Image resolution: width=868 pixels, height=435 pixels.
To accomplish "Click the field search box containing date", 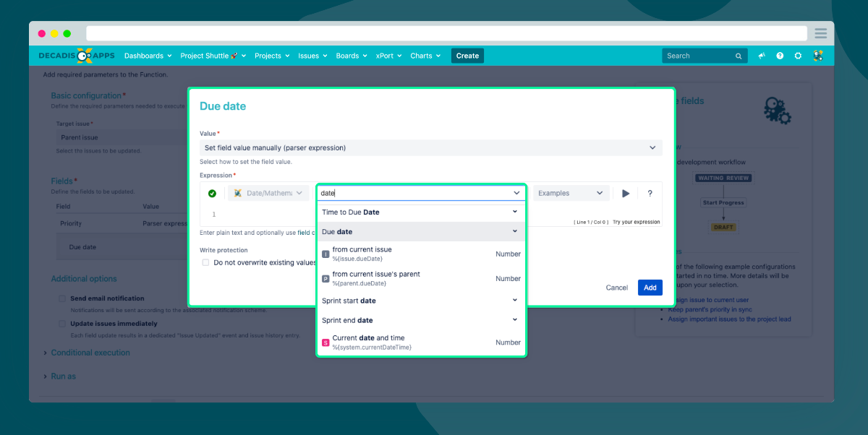I will 421,193.
